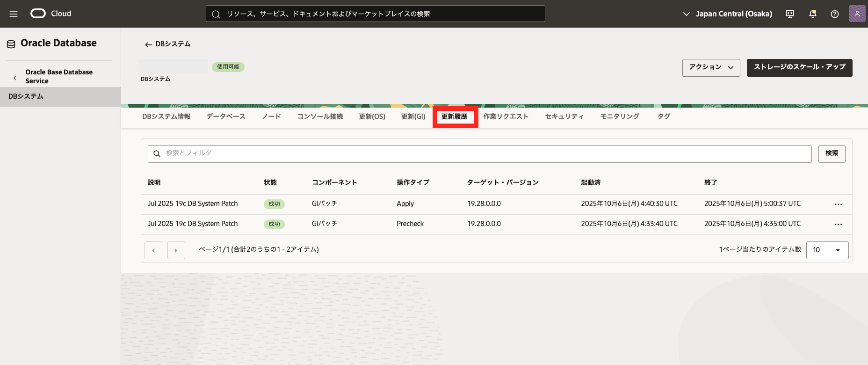Click the three-dot menu for the Apply row

pos(838,204)
